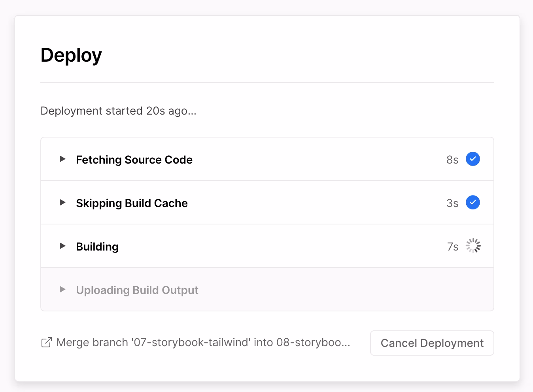533x392 pixels.
Task: Click the 8s duration of Fetching Source Code
Action: point(452,160)
